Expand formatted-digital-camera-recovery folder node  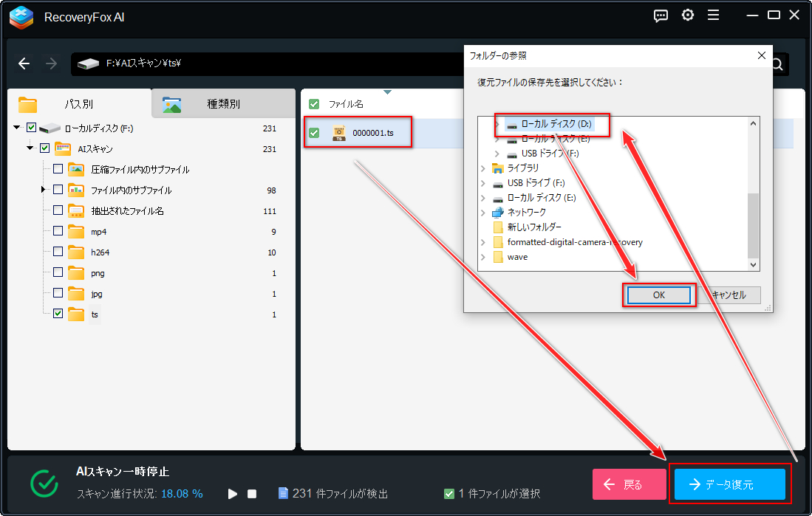(x=483, y=242)
